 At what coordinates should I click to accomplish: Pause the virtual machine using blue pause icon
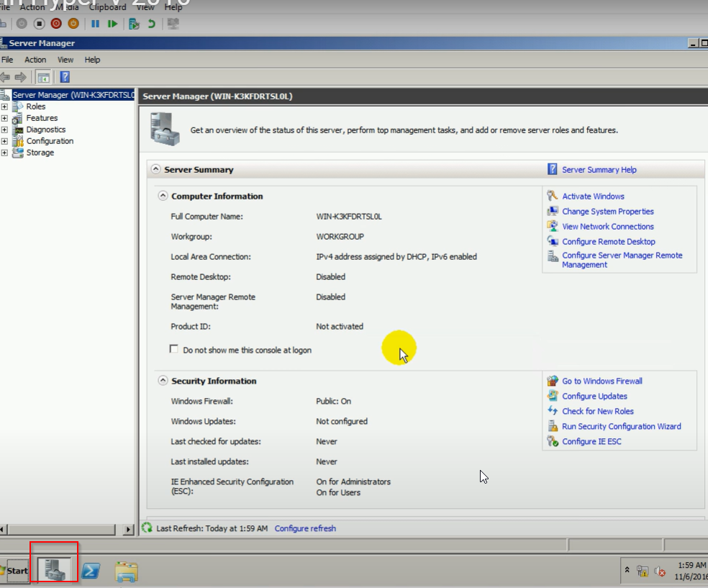tap(95, 24)
